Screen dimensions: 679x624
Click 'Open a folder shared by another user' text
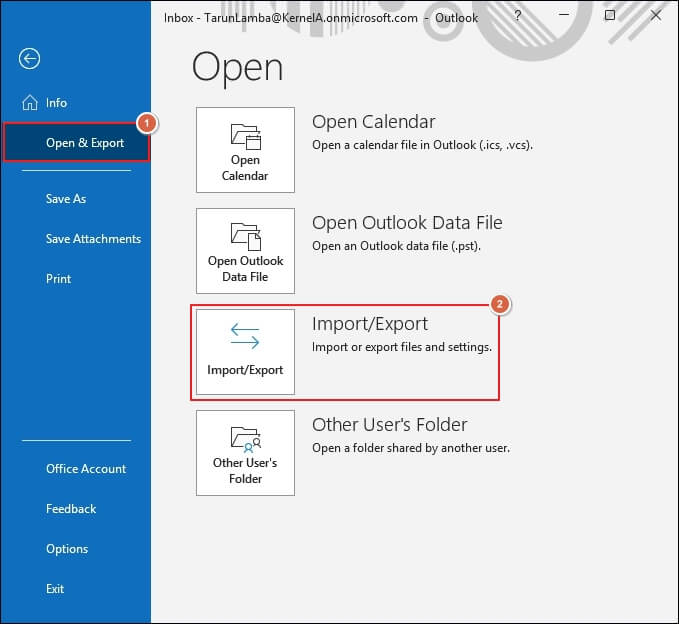tap(411, 448)
